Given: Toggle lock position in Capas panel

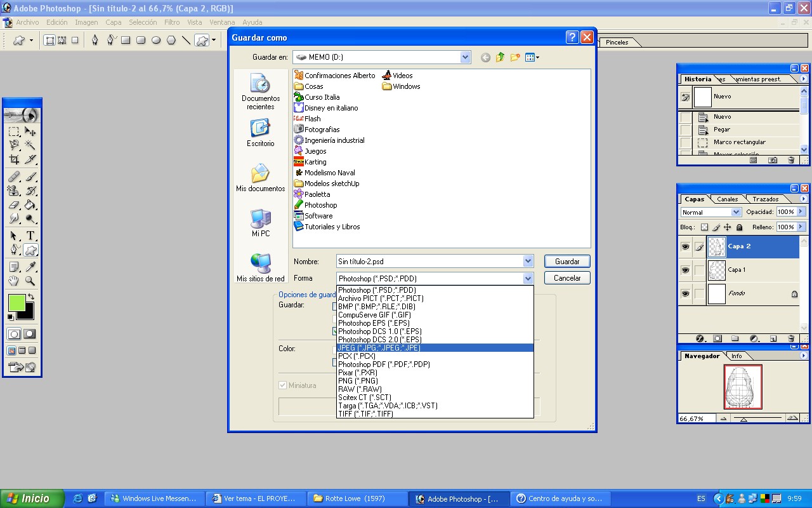Looking at the screenshot, I should [728, 227].
